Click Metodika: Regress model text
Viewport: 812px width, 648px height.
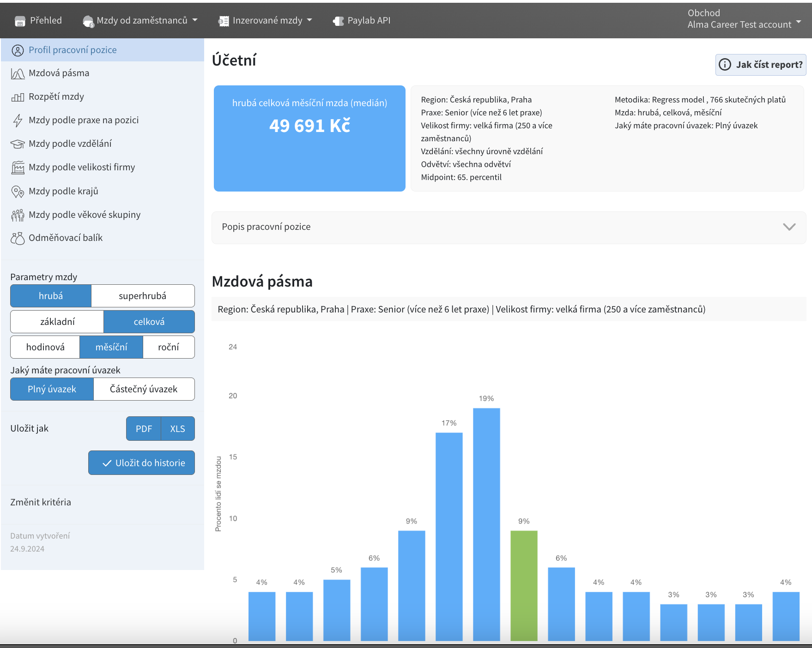pyautogui.click(x=700, y=100)
